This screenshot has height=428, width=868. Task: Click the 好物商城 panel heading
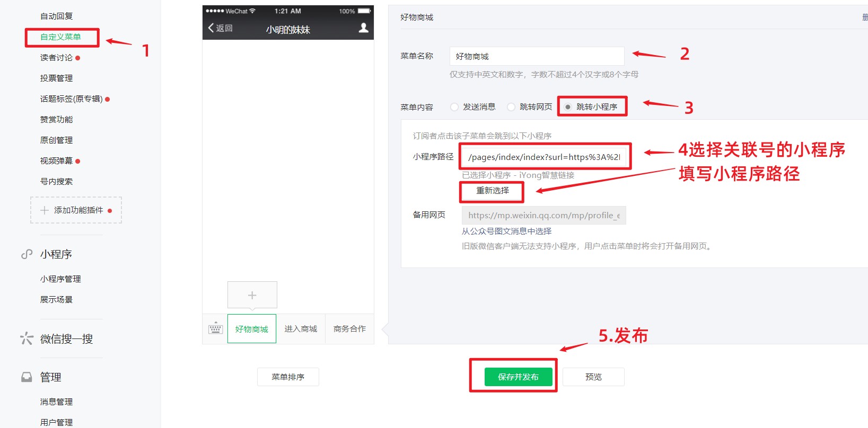[x=417, y=17]
